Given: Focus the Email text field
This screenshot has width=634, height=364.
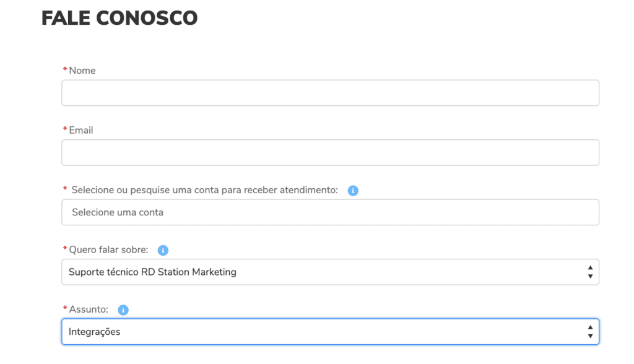Looking at the screenshot, I should coord(330,152).
